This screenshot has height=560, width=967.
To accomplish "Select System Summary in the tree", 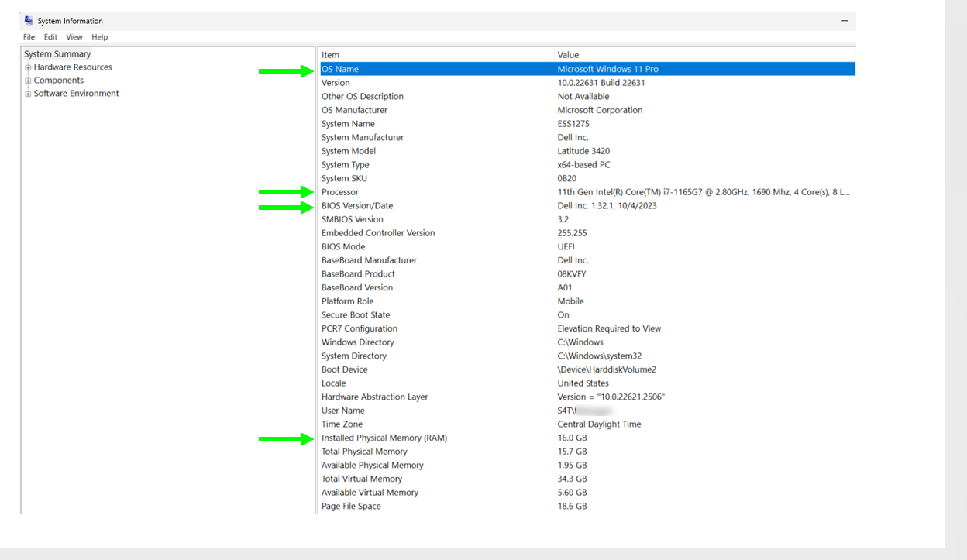I will 57,54.
